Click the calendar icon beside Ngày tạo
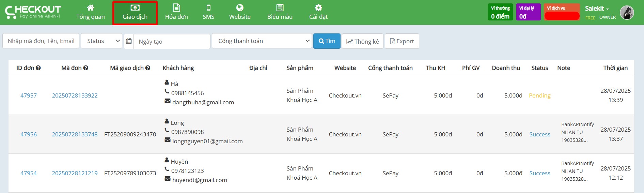 pyautogui.click(x=129, y=41)
